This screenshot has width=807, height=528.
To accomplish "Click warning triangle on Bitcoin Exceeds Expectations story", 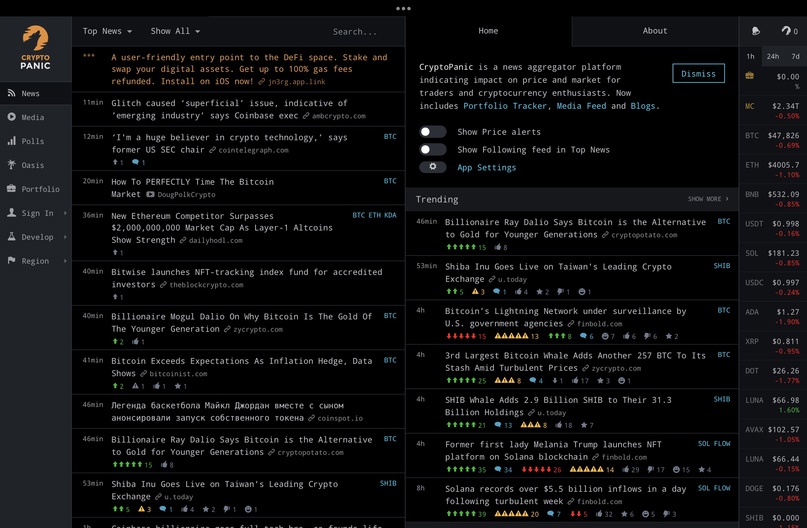I will (135, 385).
